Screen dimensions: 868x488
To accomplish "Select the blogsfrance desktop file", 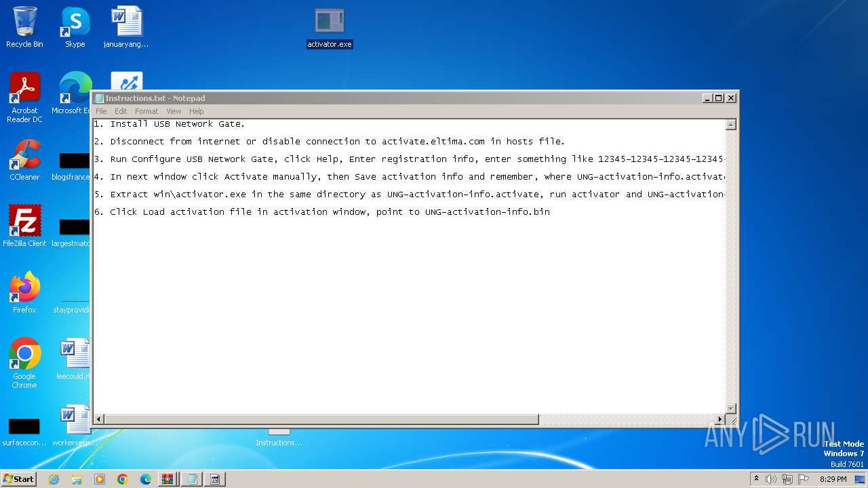I will 72,165.
